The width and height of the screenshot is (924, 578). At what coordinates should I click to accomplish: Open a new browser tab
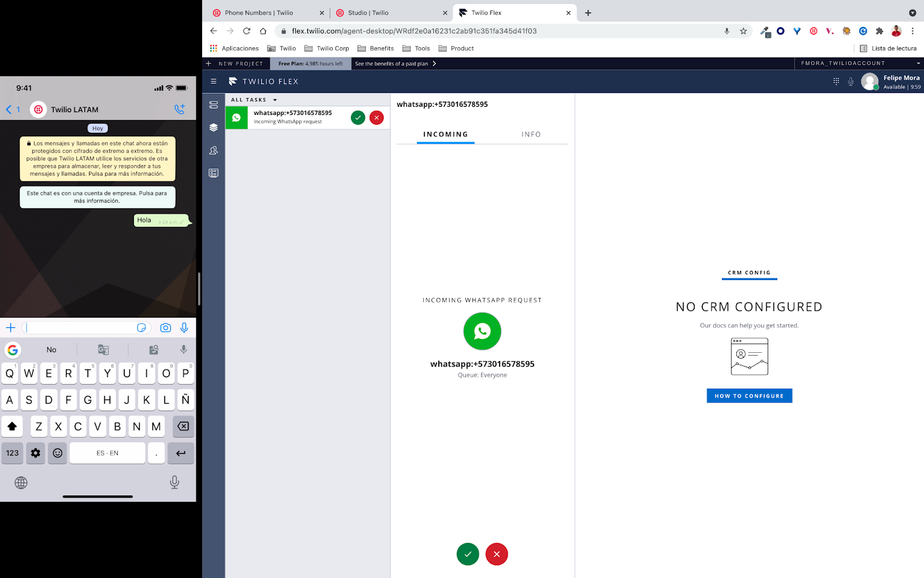588,13
